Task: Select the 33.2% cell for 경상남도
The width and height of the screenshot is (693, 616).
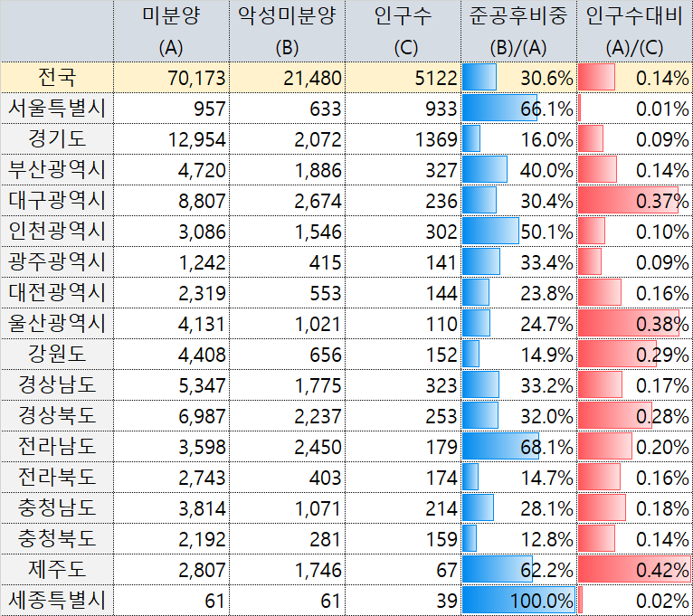Action: pyautogui.click(x=519, y=385)
